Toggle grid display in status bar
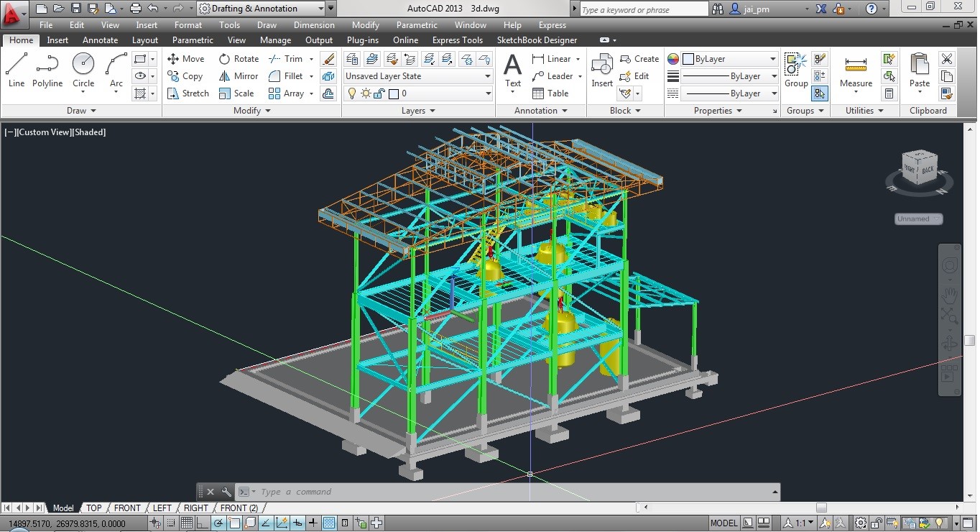Image resolution: width=980 pixels, height=532 pixels. point(187,523)
